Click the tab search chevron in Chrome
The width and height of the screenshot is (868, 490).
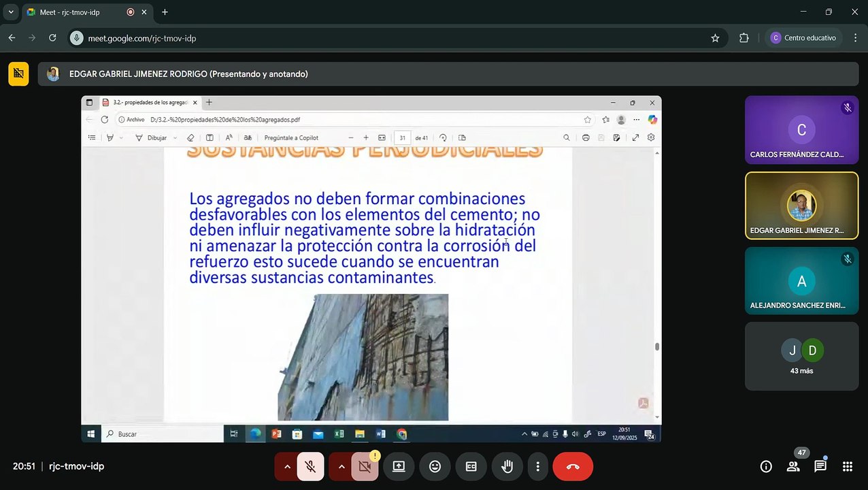point(11,12)
